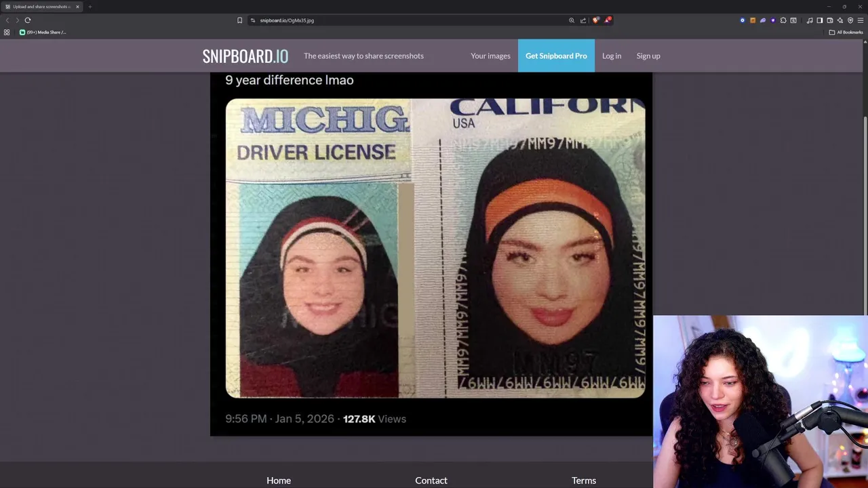The width and height of the screenshot is (868, 488).
Task: Open site settings icon beside the URL
Action: pyautogui.click(x=252, y=20)
